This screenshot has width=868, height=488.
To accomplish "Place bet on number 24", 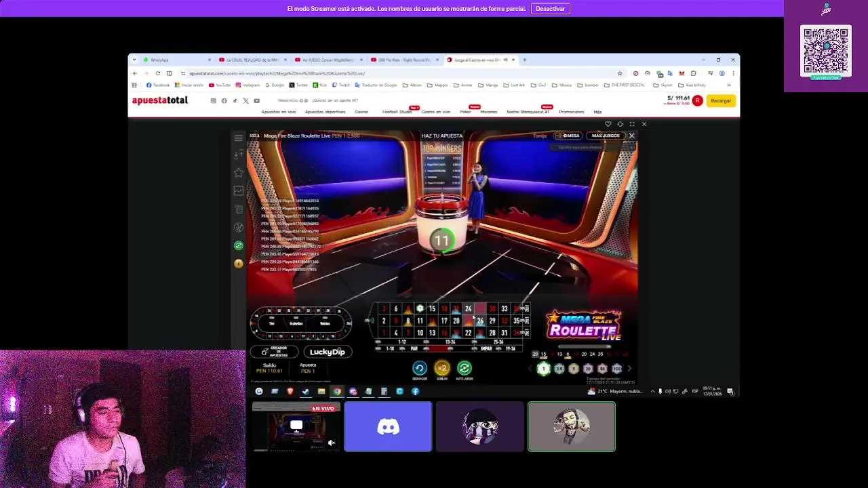I will (x=468, y=309).
